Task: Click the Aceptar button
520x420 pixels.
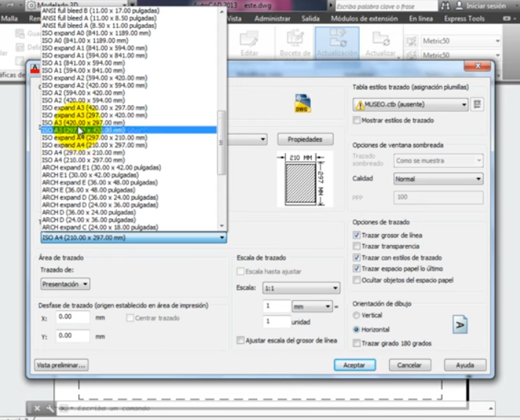Action: (x=355, y=365)
